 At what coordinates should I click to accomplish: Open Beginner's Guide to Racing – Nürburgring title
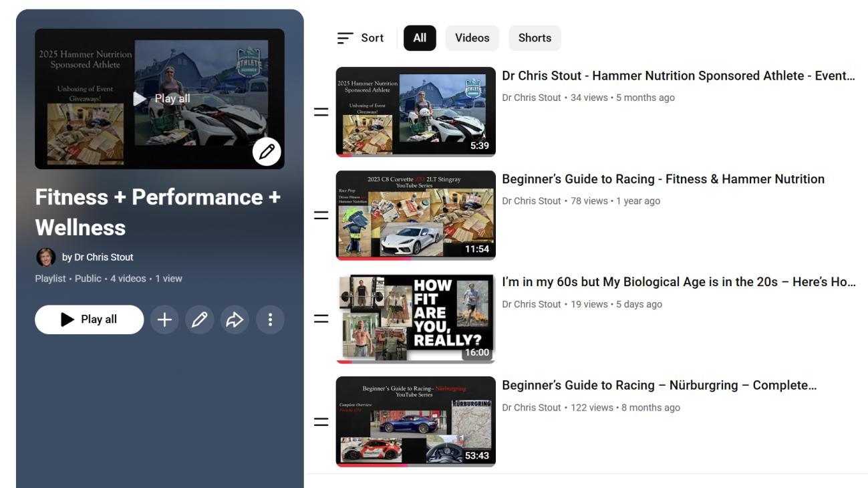659,386
